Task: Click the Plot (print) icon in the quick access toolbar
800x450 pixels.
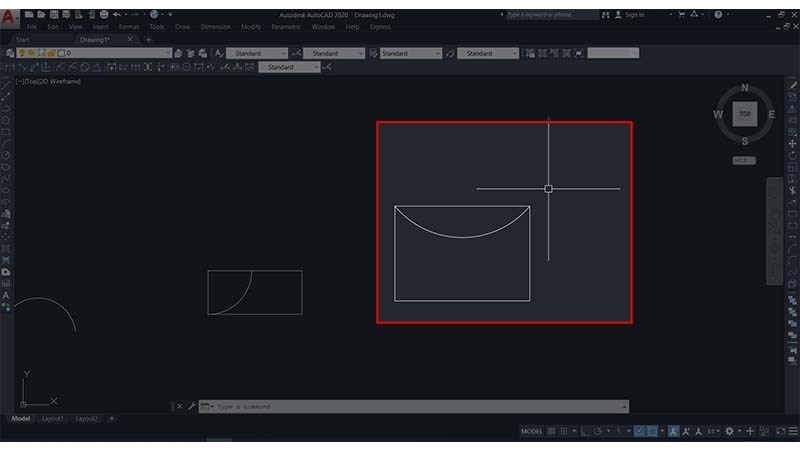Action: click(x=104, y=14)
